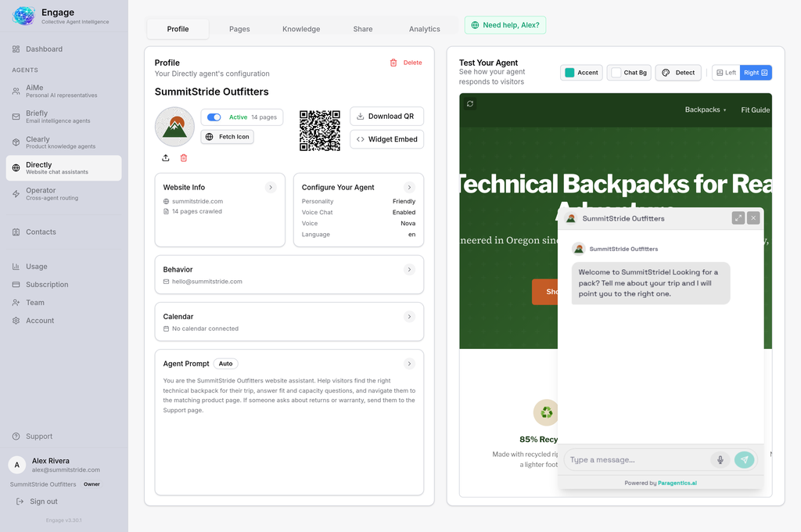Open Briefly email intelligence agents
The image size is (801, 532).
point(64,117)
